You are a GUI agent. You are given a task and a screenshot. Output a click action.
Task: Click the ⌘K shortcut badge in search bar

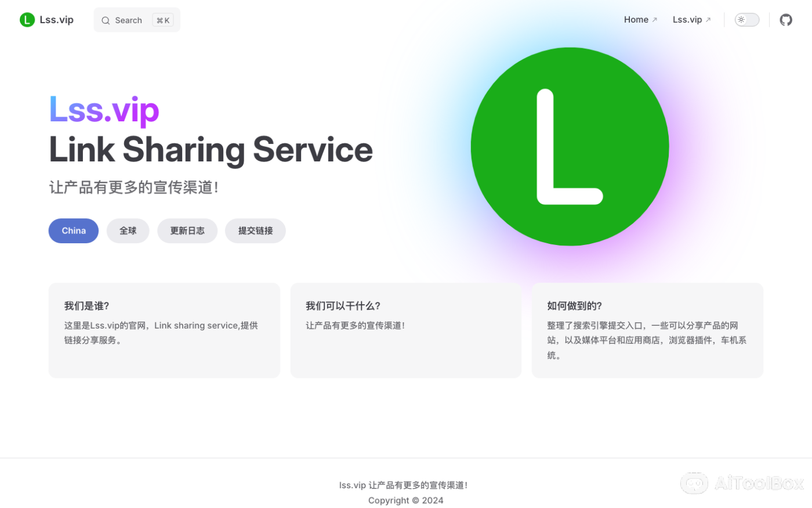click(x=162, y=20)
